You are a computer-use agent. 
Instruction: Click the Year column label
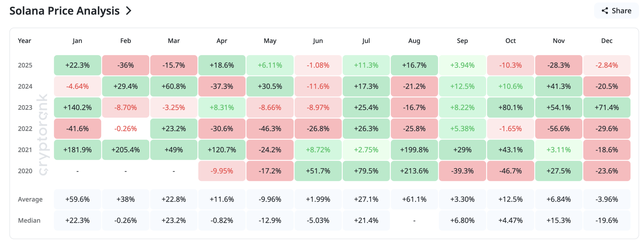[x=25, y=41]
